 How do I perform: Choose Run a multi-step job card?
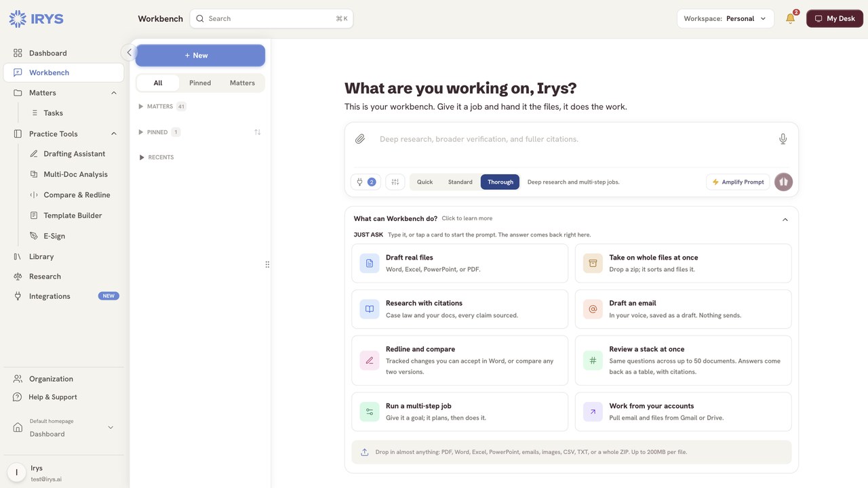pyautogui.click(x=460, y=411)
